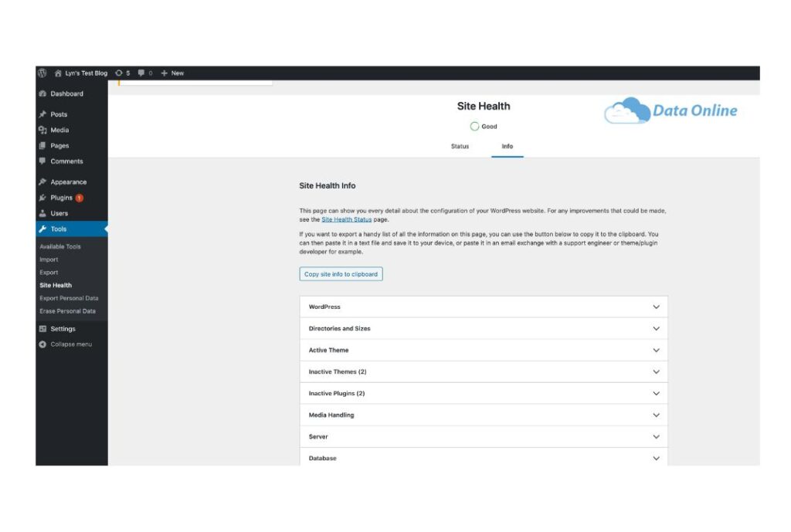
Task: Open the Media menu
Action: pos(59,130)
